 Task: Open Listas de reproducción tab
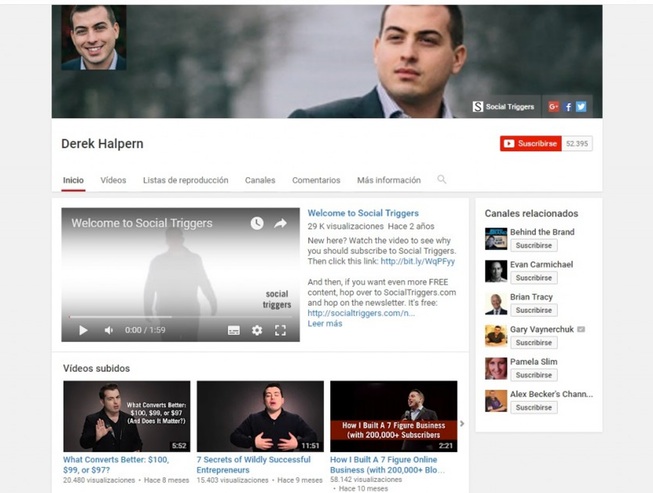(x=186, y=180)
